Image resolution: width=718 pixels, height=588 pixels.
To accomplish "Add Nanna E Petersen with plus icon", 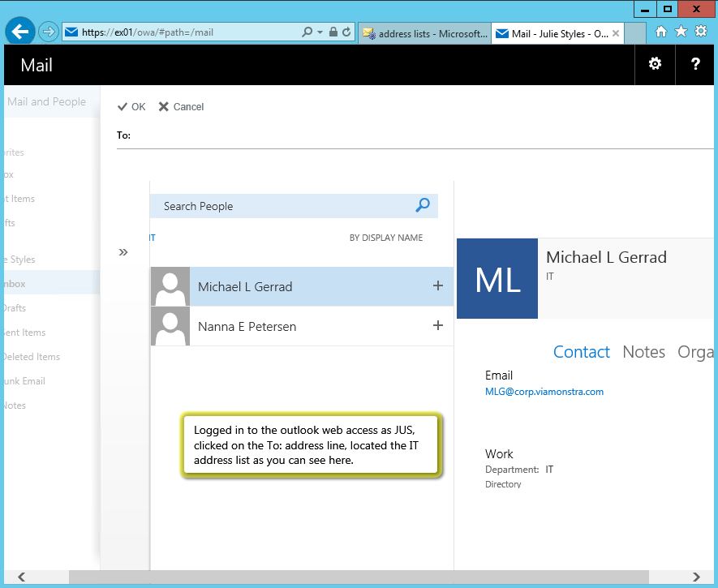I will point(438,325).
